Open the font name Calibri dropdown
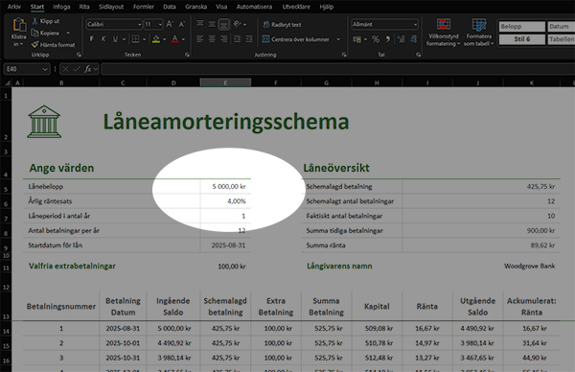This screenshot has height=372, width=575. [139, 24]
